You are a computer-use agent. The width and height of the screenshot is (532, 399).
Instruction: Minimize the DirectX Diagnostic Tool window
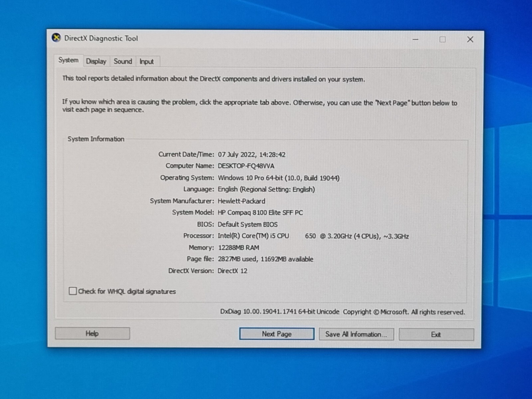(415, 39)
